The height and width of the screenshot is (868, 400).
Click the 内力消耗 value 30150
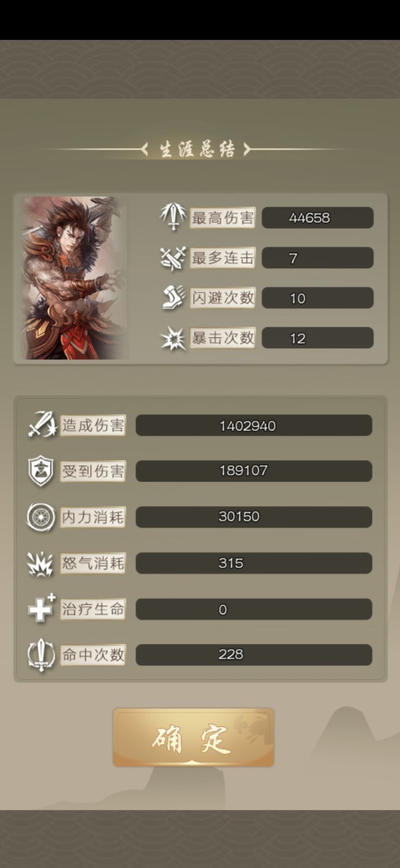(x=254, y=517)
